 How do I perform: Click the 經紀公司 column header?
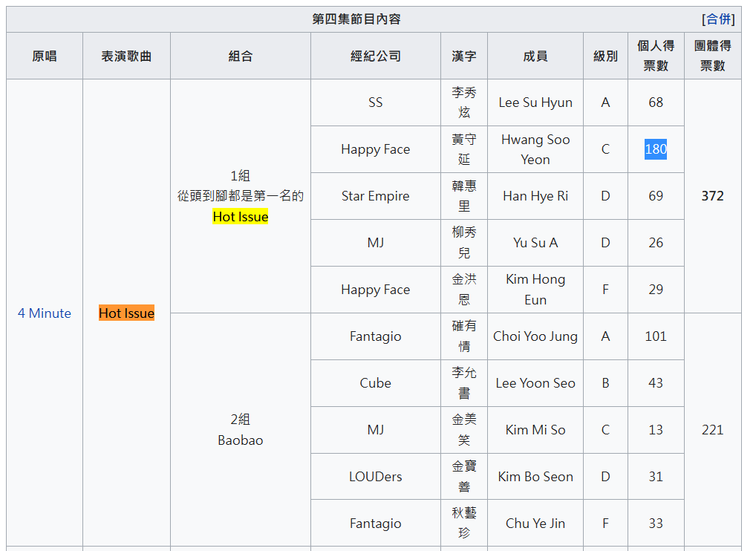coord(376,56)
